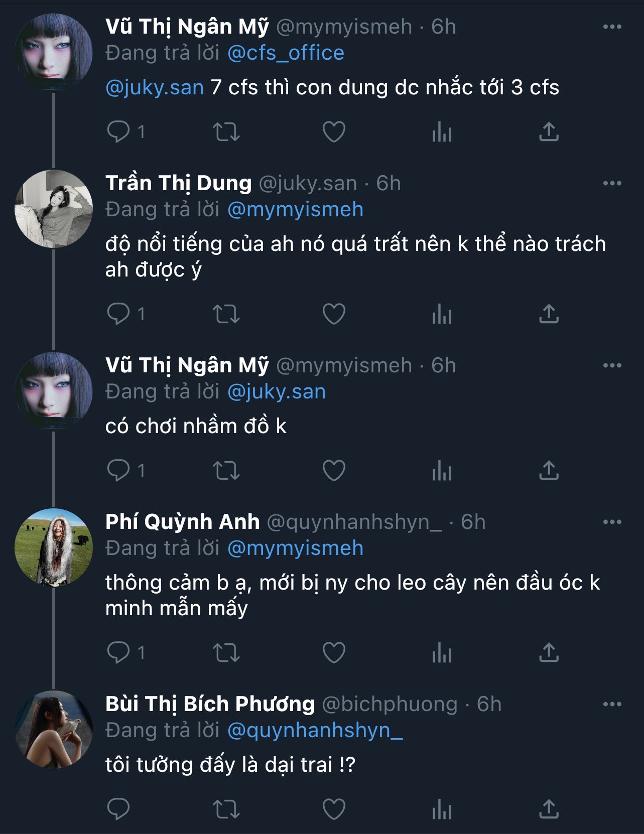Open the @juky.san mention in first tweet
Viewport: 644px width, 834px height.
[155, 88]
